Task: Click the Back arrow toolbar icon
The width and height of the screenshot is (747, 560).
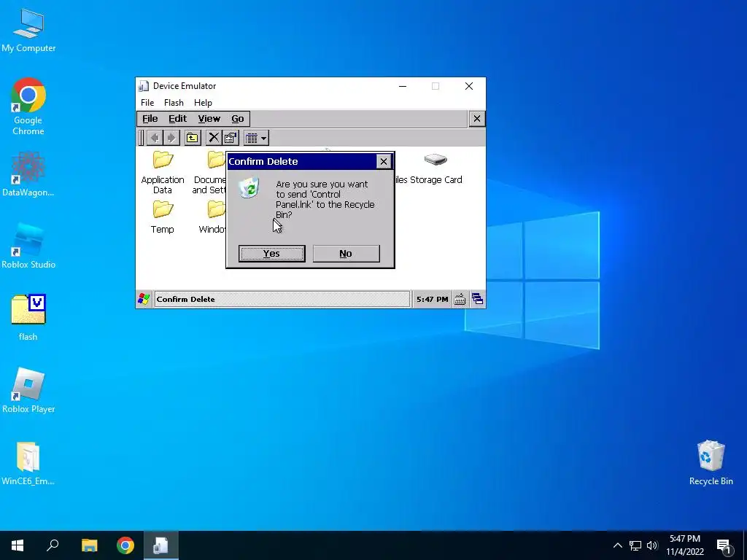Action: 155,138
